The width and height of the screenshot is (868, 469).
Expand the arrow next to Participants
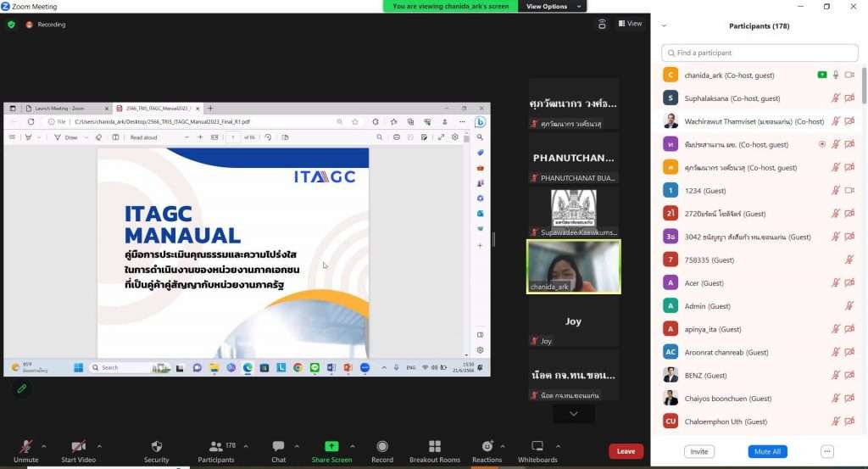[x=246, y=446]
